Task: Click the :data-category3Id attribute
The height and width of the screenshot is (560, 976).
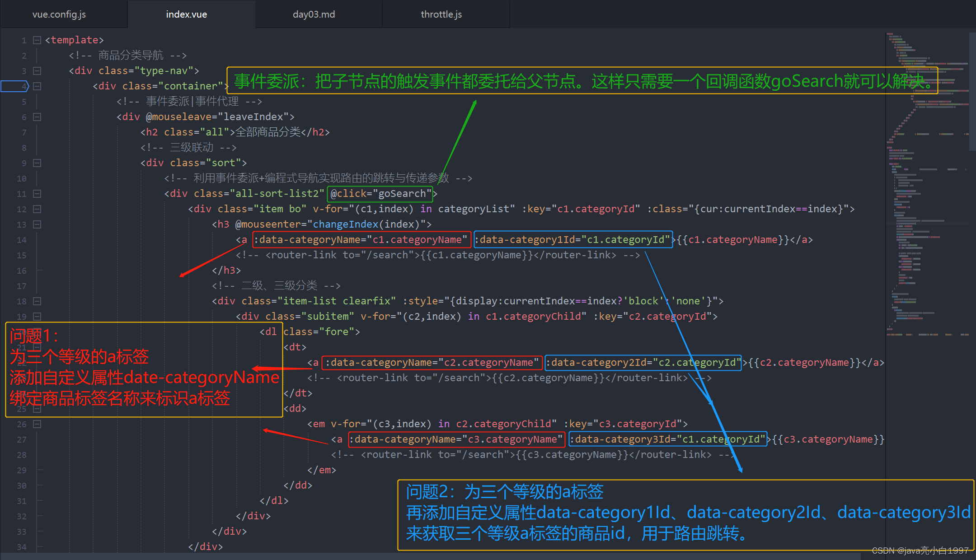Action: (668, 439)
